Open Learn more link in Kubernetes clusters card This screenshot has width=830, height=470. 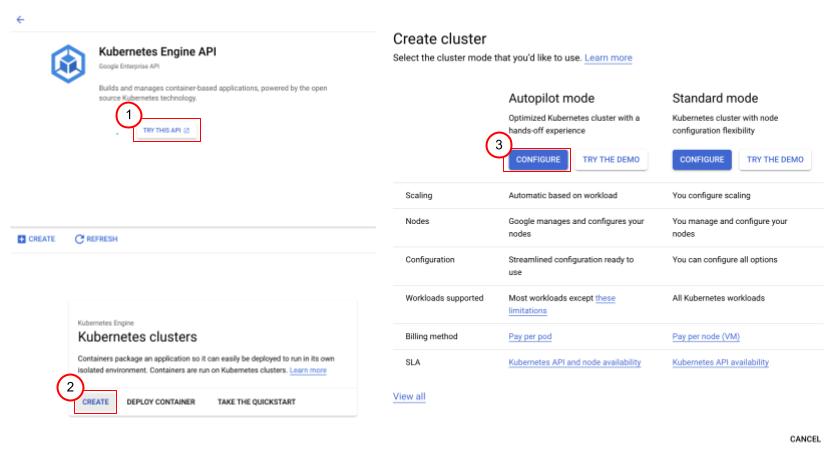(x=308, y=370)
